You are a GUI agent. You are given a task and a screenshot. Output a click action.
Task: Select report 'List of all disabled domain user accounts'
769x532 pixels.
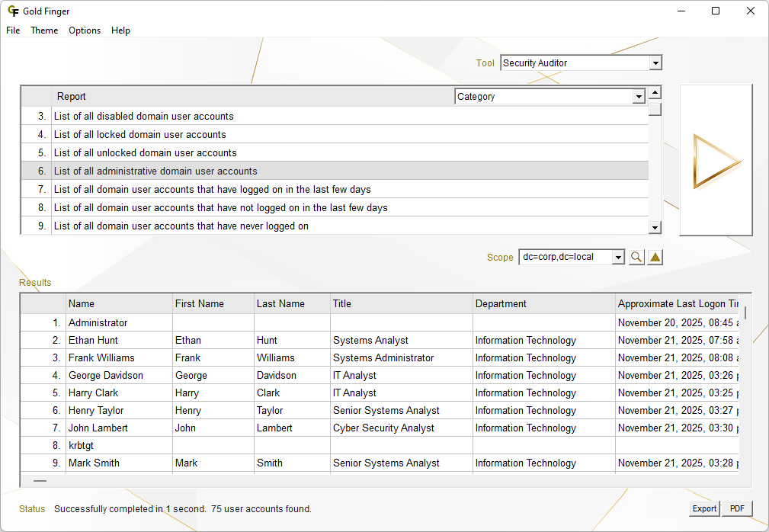335,116
